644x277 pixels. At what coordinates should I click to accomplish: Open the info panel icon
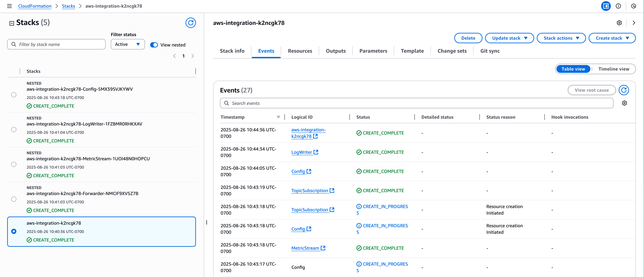[x=618, y=6]
